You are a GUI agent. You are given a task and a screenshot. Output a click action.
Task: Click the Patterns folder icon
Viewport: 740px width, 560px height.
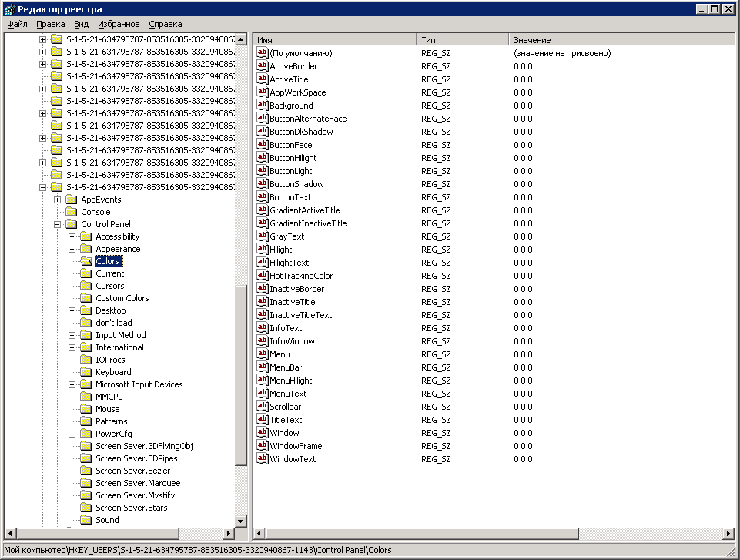click(x=86, y=421)
